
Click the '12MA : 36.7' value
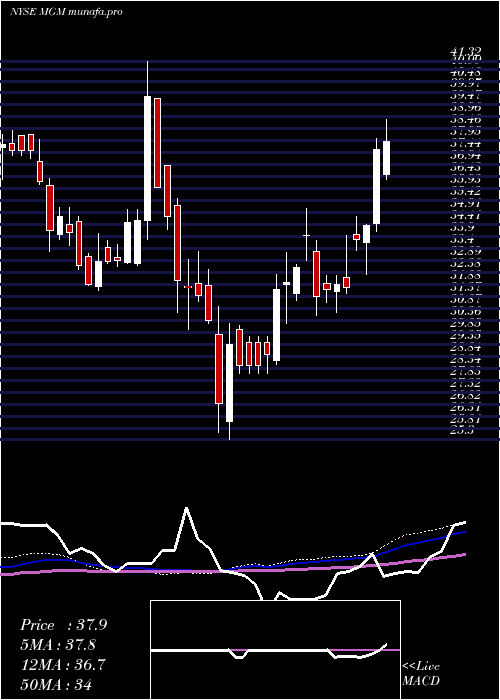(63, 665)
